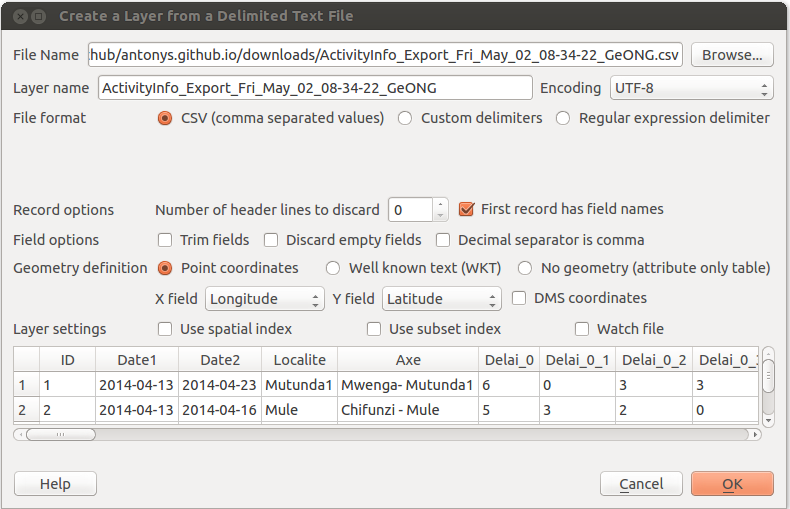Enable Discard empty fields checkbox

(271, 240)
